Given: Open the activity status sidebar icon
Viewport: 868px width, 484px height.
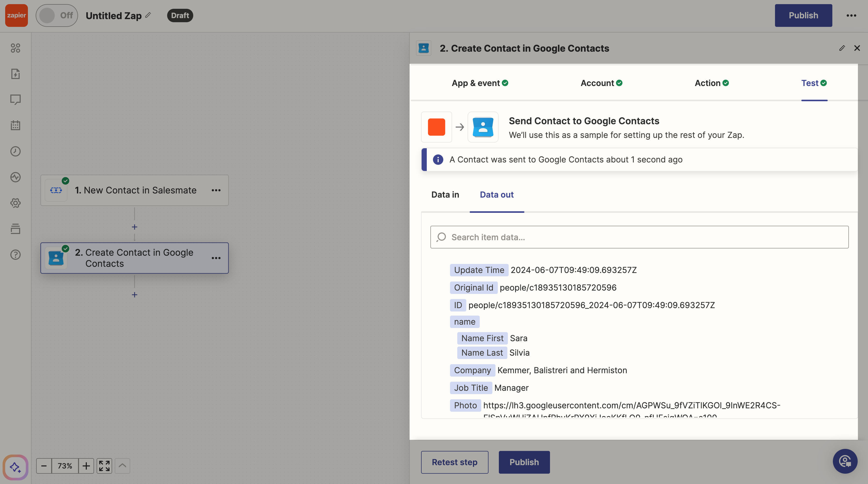Looking at the screenshot, I should tap(16, 177).
